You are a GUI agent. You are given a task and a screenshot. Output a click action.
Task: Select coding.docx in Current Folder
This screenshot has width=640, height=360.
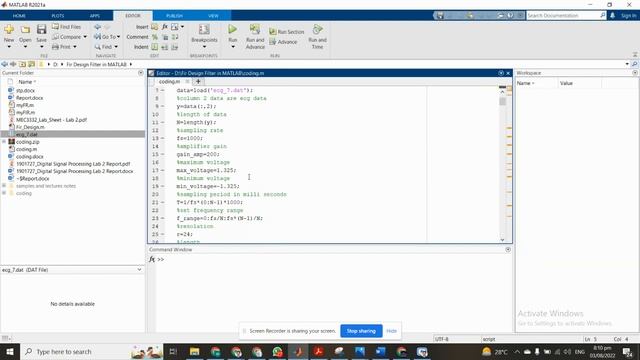29,156
